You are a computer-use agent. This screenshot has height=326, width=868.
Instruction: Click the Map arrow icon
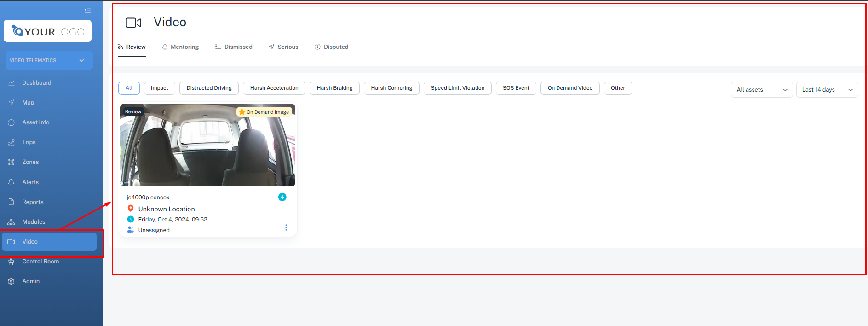11,103
